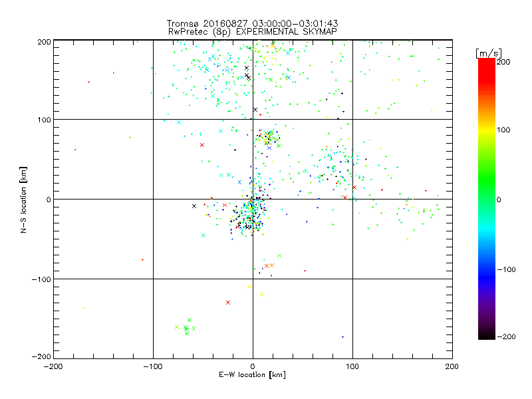Select the N-S axis "-200" tick label
This screenshot has width=532, height=399.
click(x=41, y=356)
